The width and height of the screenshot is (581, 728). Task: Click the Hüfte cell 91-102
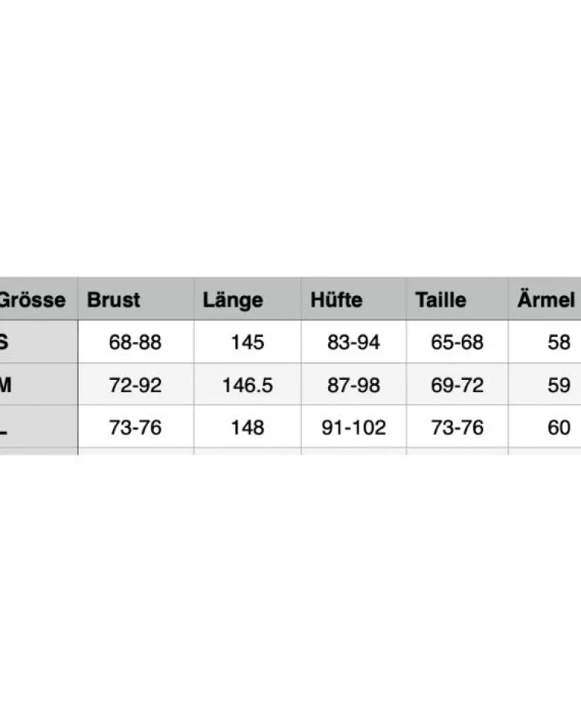click(x=354, y=427)
